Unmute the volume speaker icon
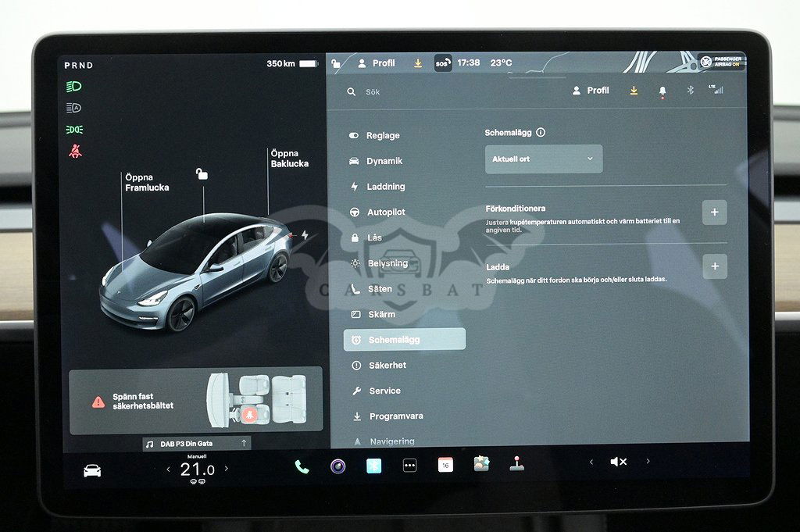The image size is (800, 532). point(618,462)
